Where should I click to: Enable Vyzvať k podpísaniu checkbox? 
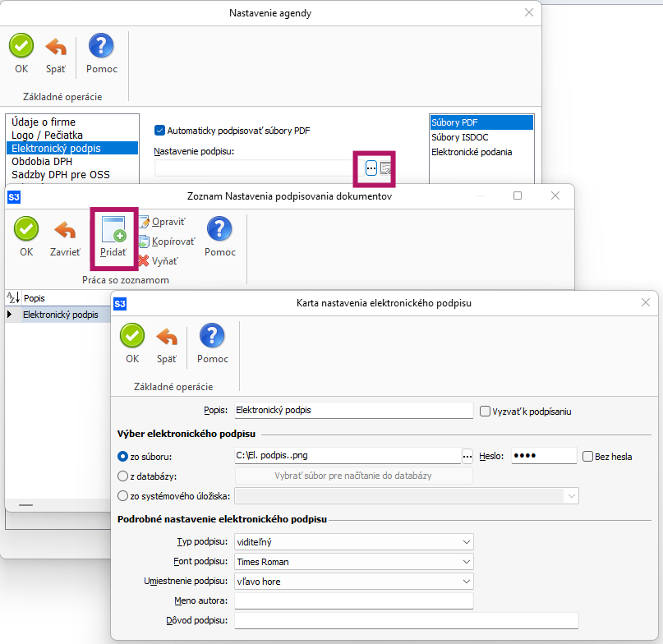(x=485, y=411)
